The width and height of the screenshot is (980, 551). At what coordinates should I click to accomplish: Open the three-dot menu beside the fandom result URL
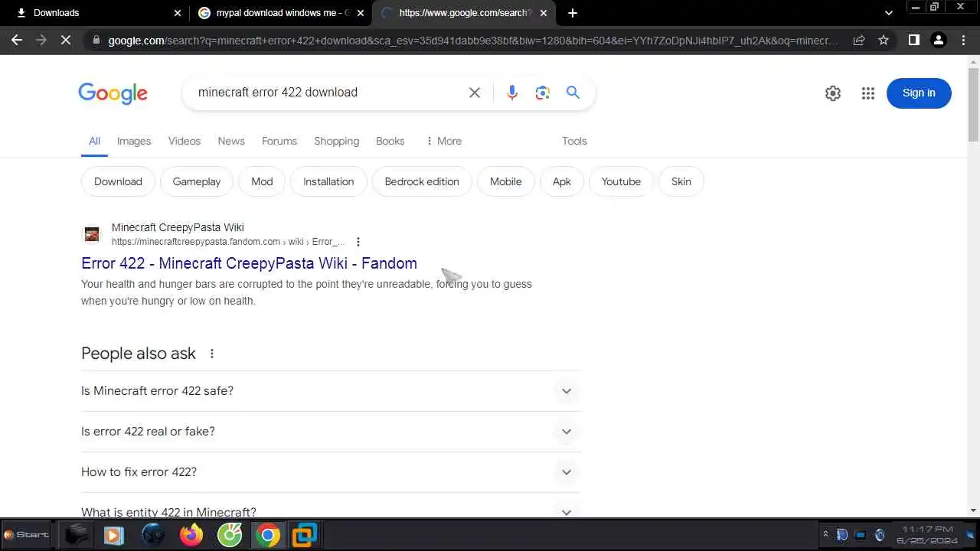[x=358, y=242]
